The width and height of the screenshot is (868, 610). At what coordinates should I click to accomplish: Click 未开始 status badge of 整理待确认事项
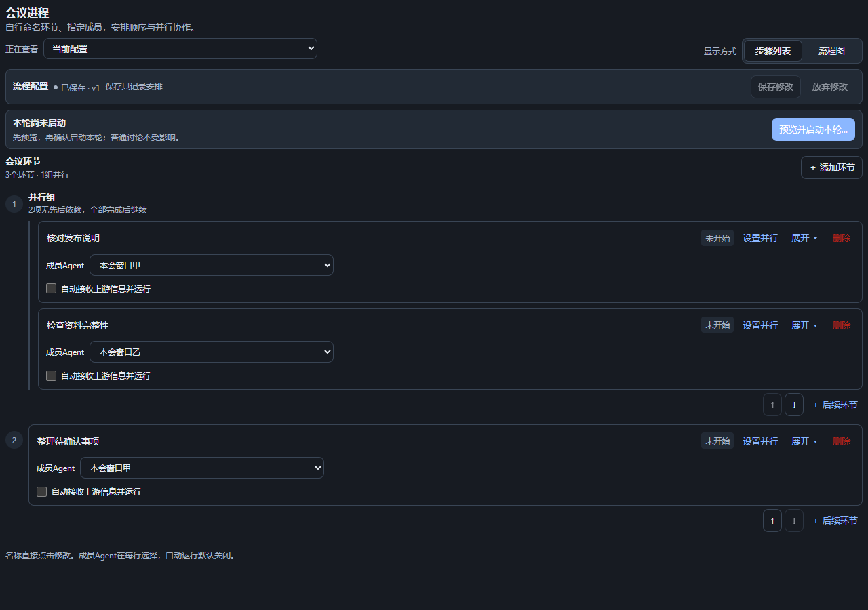coord(717,441)
